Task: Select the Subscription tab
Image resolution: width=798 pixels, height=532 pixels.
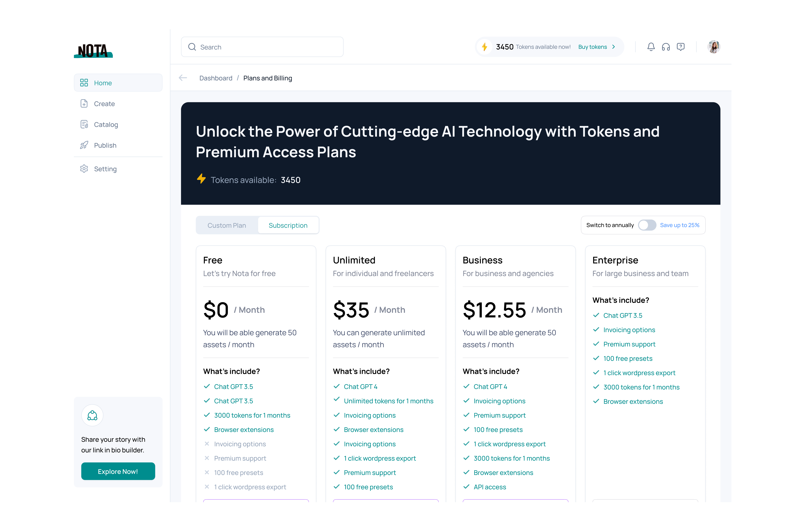Action: (288, 225)
